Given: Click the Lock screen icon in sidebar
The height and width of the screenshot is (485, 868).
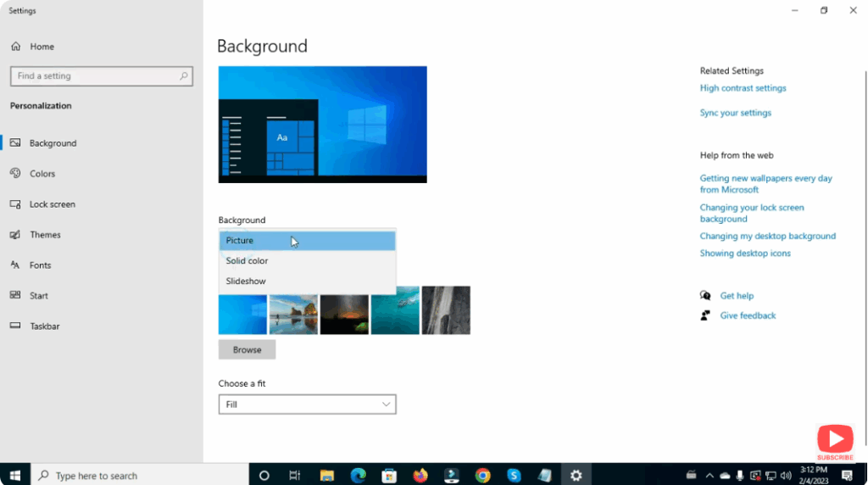Looking at the screenshot, I should coord(15,203).
